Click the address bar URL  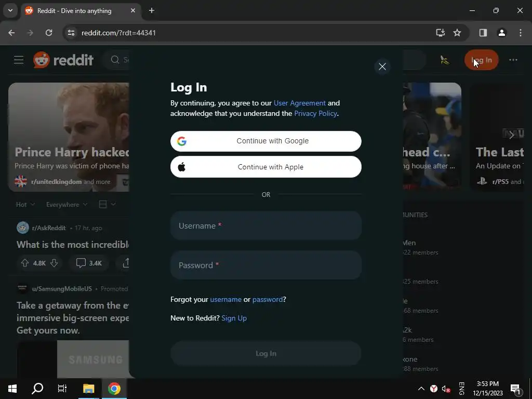(118, 33)
